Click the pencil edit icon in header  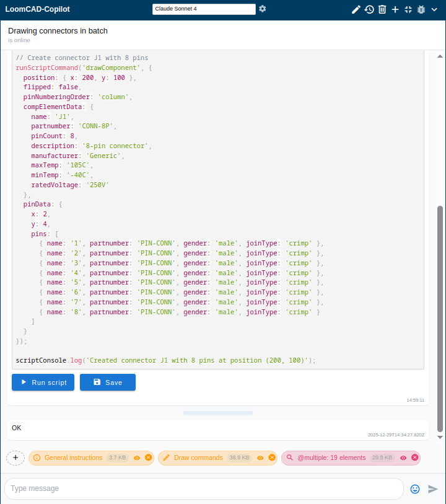pyautogui.click(x=356, y=9)
